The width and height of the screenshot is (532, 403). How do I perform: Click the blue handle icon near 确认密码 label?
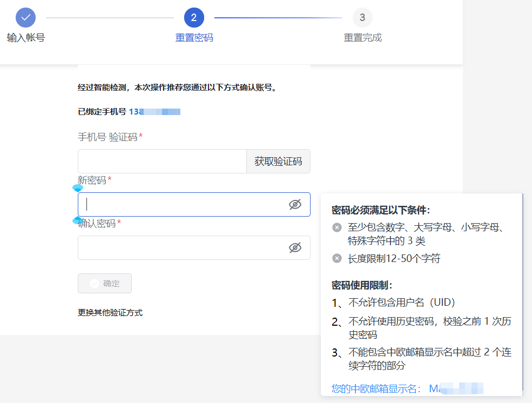pyautogui.click(x=78, y=220)
